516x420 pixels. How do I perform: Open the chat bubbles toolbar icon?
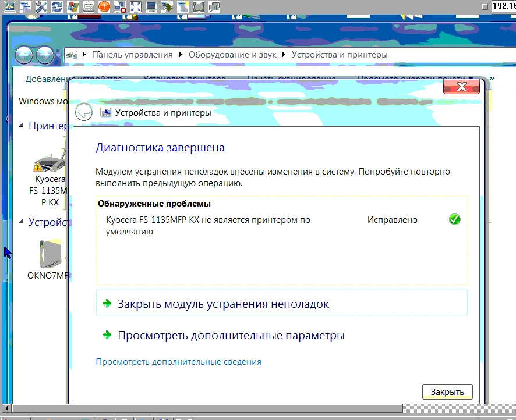click(x=214, y=6)
